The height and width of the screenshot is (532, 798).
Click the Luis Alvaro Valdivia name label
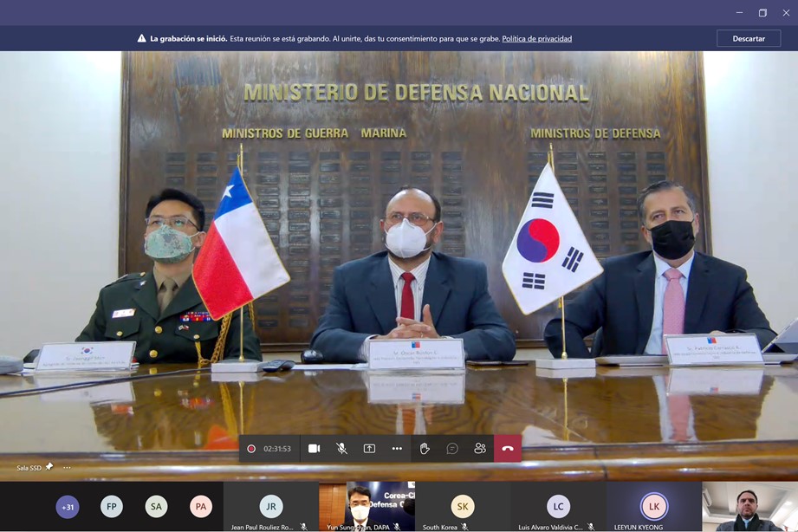[551, 528]
